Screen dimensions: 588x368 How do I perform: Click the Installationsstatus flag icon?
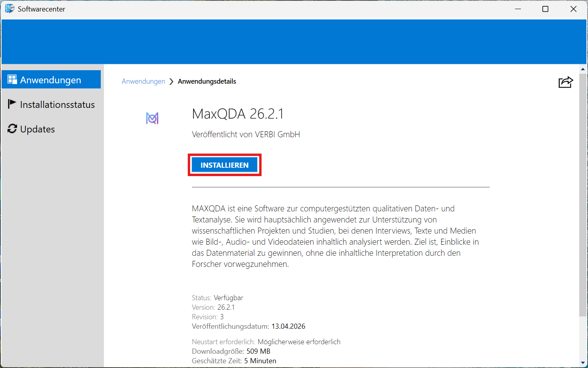[12, 104]
